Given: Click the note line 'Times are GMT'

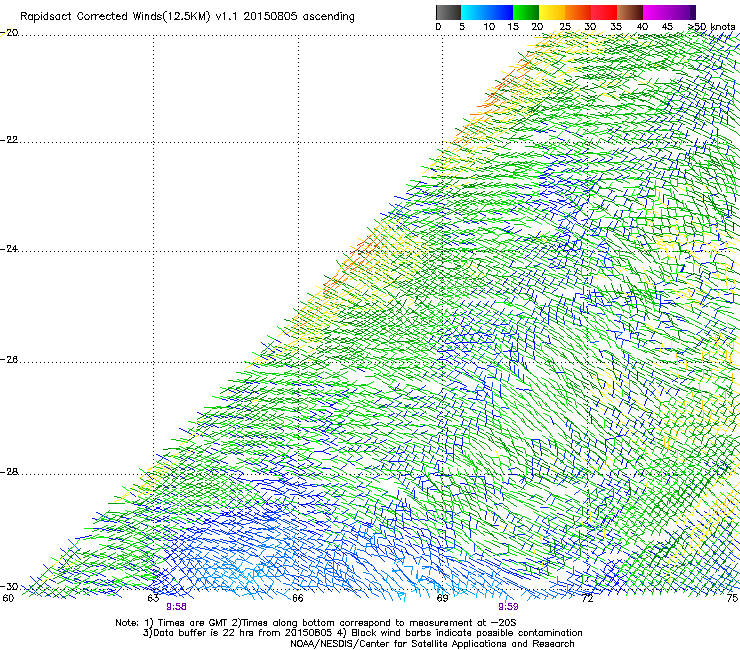Looking at the screenshot, I should [x=193, y=623].
